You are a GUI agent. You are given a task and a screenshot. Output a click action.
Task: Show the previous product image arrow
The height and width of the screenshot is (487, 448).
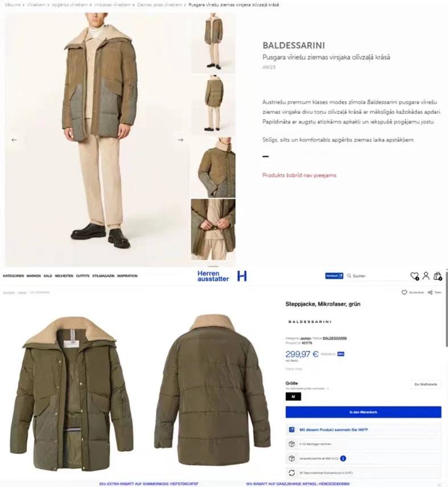(x=14, y=140)
